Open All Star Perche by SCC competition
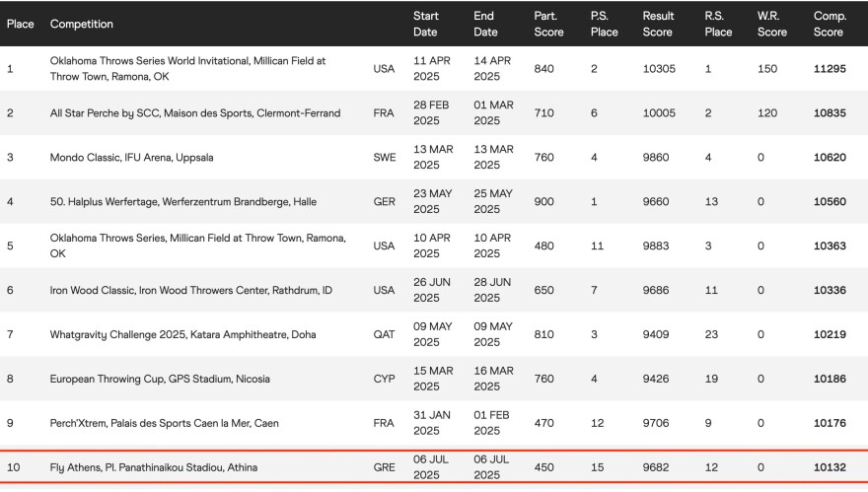 tap(195, 113)
